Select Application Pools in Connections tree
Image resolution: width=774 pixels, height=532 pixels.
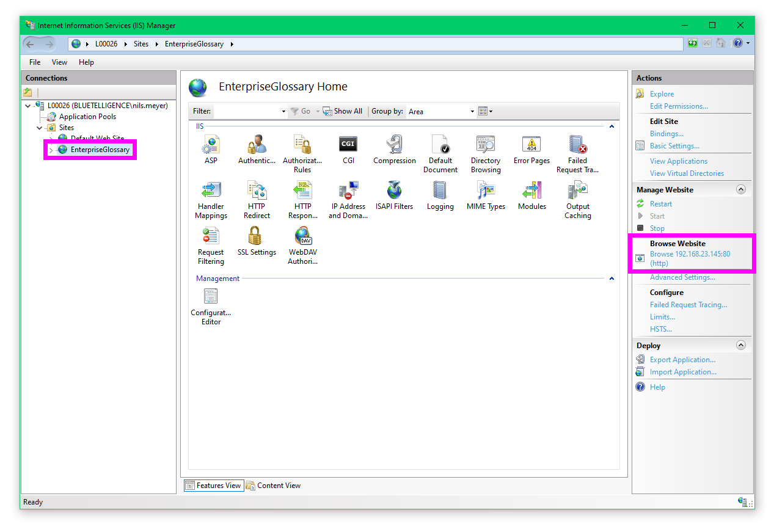(x=87, y=117)
